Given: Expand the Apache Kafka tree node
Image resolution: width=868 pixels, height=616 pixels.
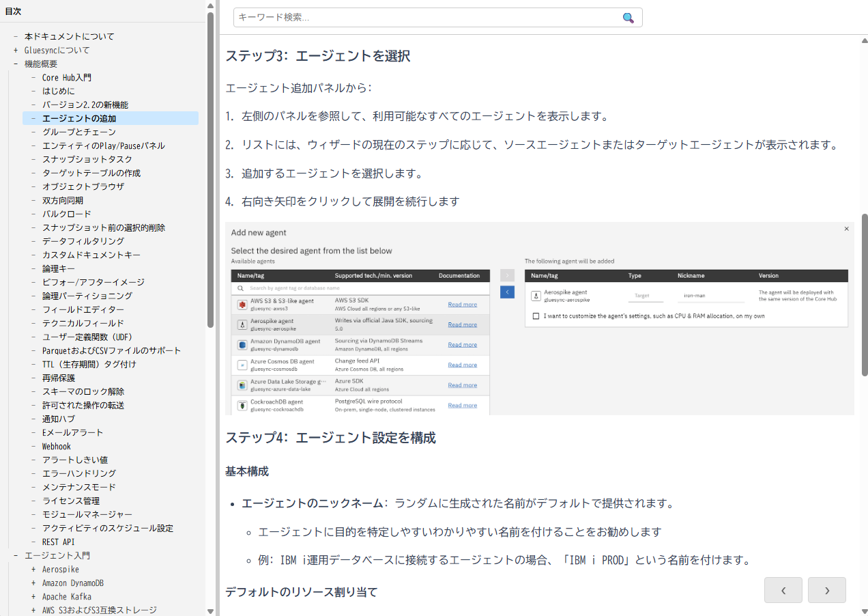Looking at the screenshot, I should (x=33, y=597).
